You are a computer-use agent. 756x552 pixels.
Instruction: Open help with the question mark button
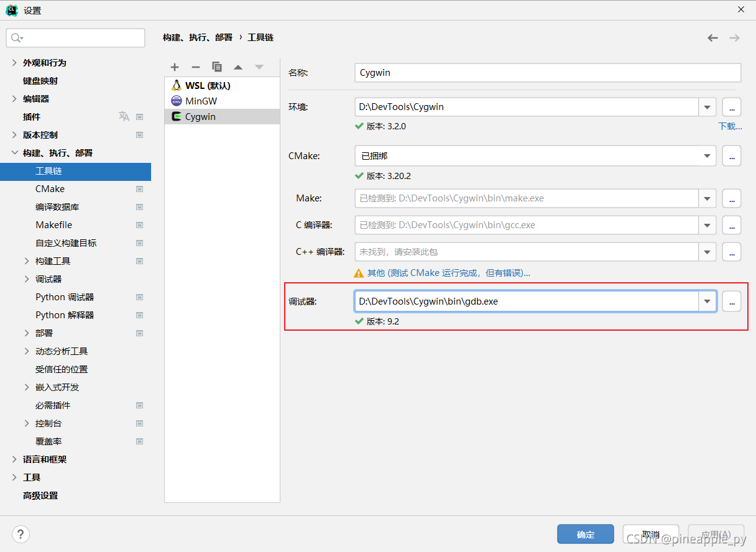coord(21,534)
